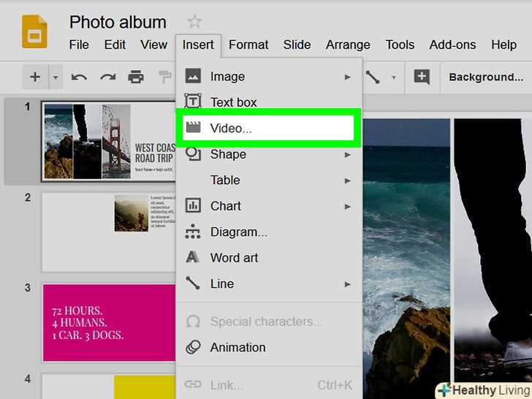The height and width of the screenshot is (399, 532).
Task: Click the undo arrow icon
Action: pyautogui.click(x=79, y=77)
